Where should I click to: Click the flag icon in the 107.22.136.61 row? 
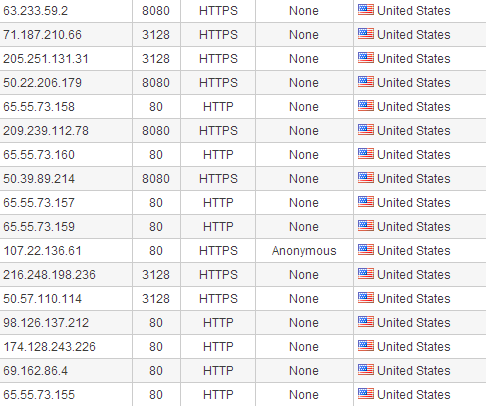(x=366, y=250)
